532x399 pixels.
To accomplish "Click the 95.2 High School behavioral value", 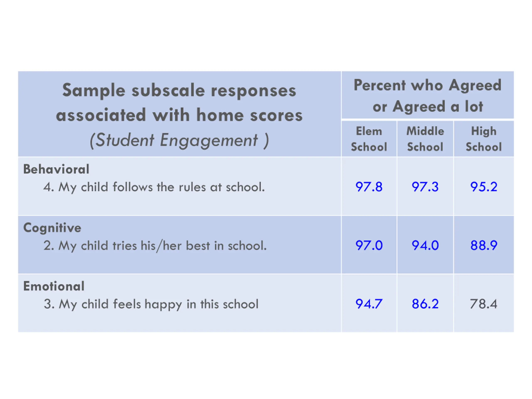I will (484, 187).
